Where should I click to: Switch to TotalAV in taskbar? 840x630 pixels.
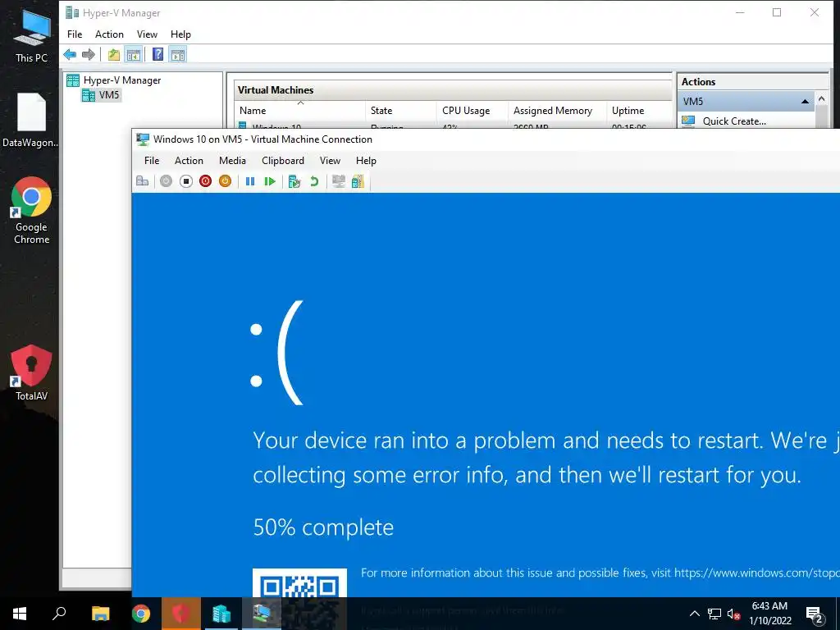point(181,614)
